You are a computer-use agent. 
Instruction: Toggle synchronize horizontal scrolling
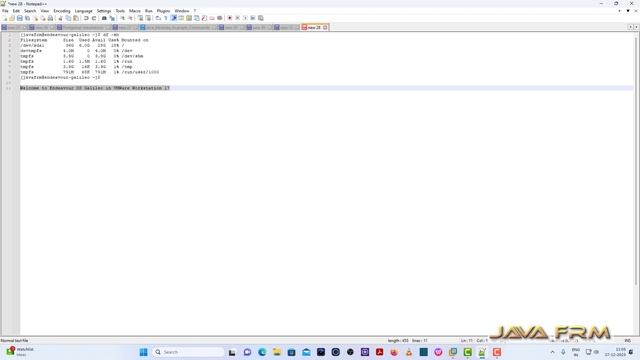[x=148, y=18]
